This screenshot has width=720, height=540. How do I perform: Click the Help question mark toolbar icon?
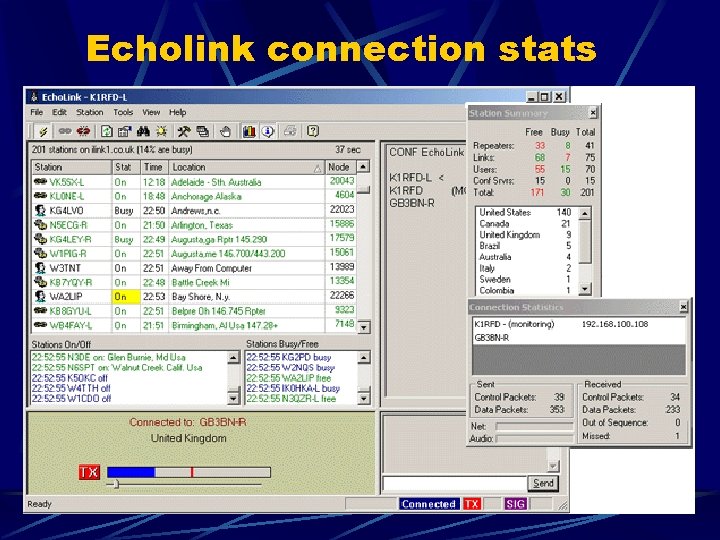tap(313, 132)
